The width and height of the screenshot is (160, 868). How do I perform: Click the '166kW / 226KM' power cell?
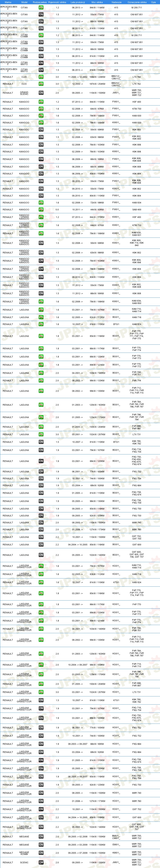pos(97,77)
